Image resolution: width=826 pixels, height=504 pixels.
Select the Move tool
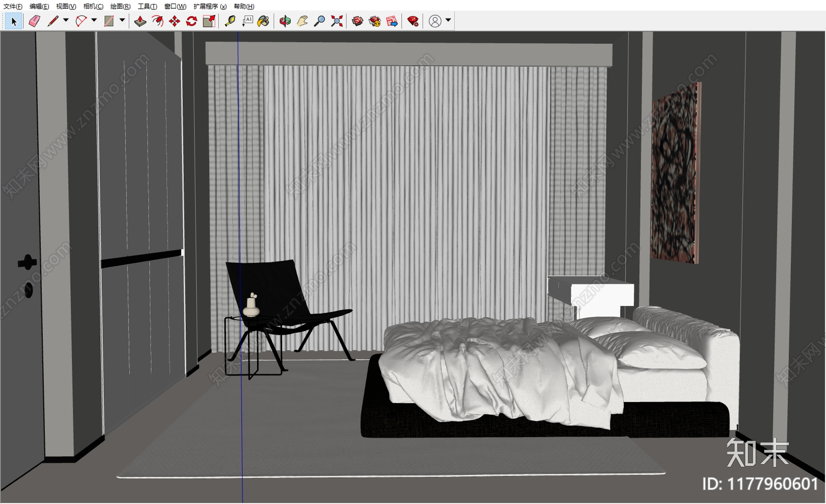[x=174, y=21]
